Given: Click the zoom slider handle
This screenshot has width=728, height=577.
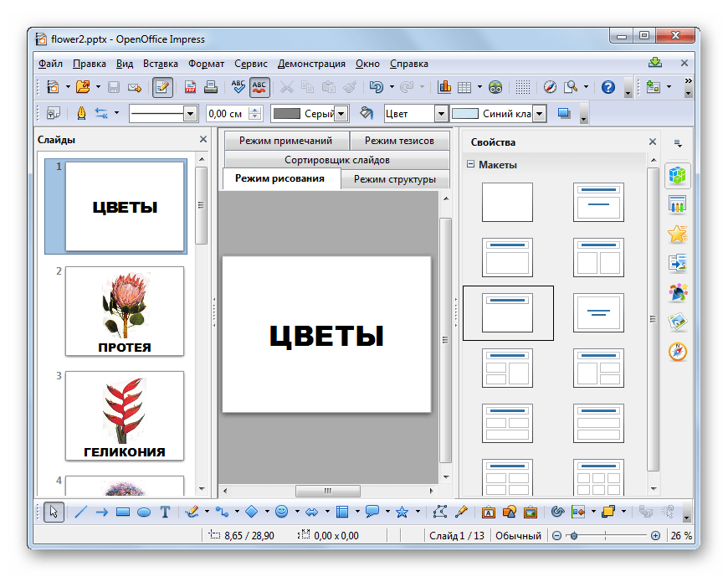Looking at the screenshot, I should [574, 536].
